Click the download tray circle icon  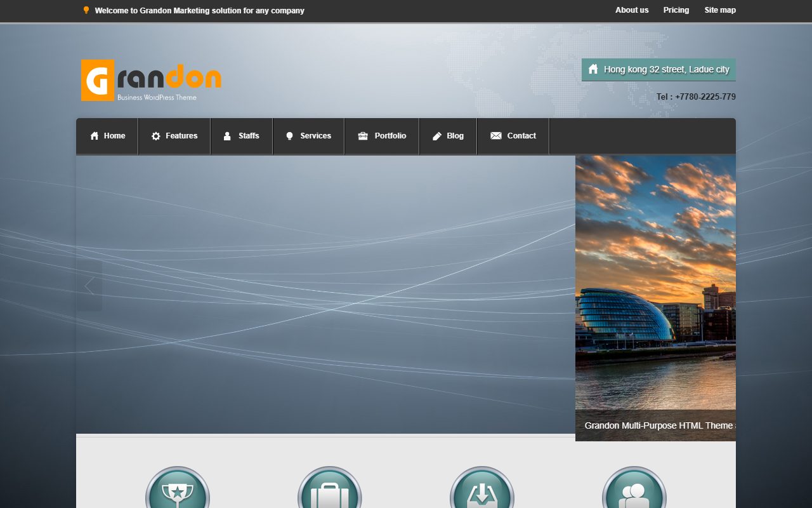(482, 488)
